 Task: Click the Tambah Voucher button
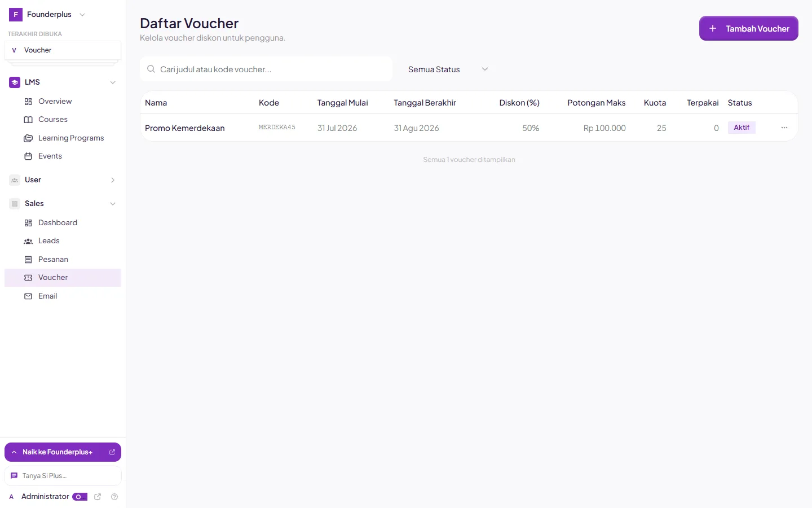749,28
